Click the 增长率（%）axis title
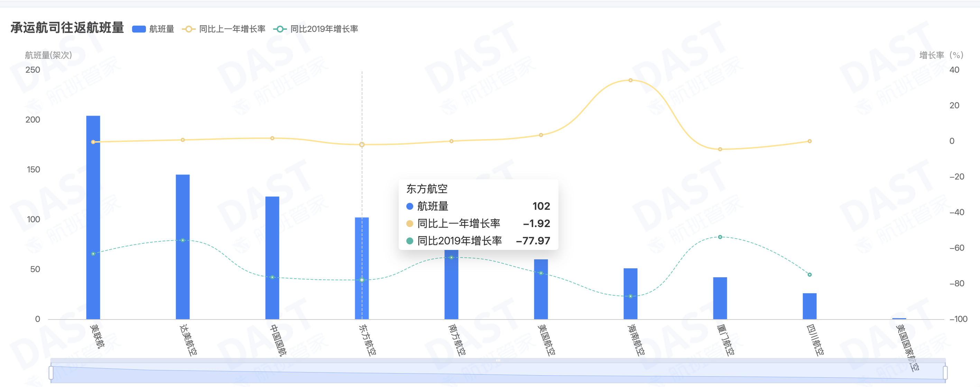This screenshot has width=980, height=387. [942, 55]
